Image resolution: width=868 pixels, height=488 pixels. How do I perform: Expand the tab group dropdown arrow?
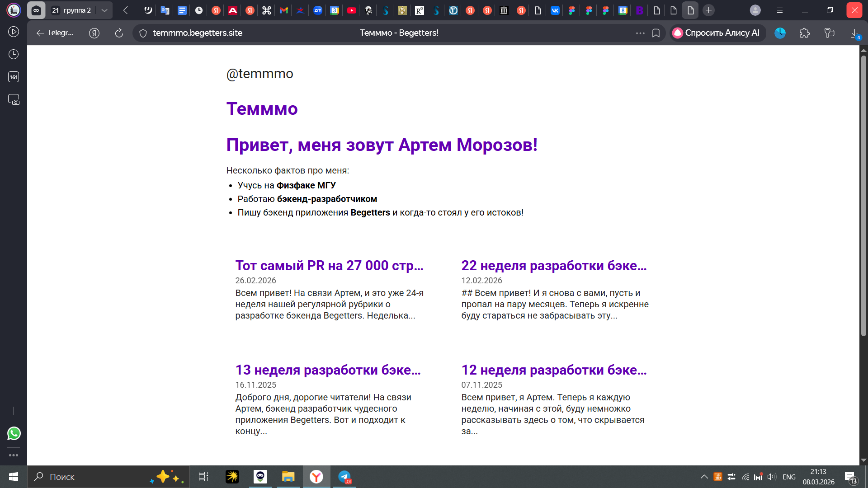click(104, 10)
